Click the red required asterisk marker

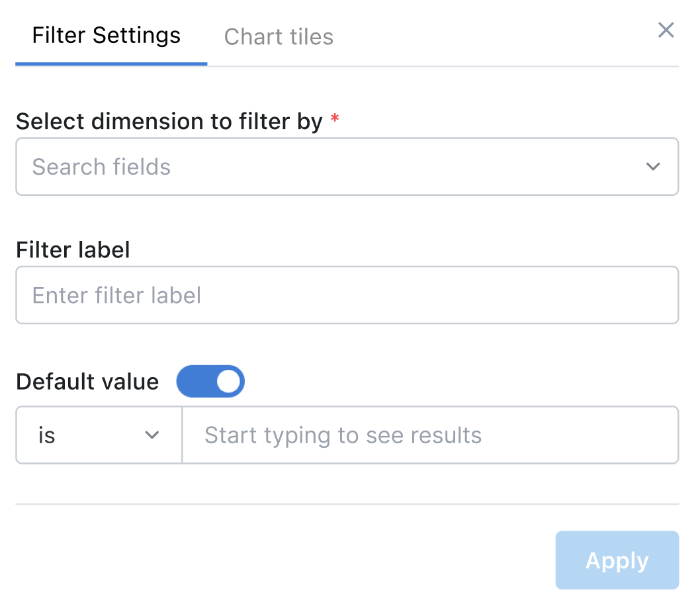coord(334,120)
